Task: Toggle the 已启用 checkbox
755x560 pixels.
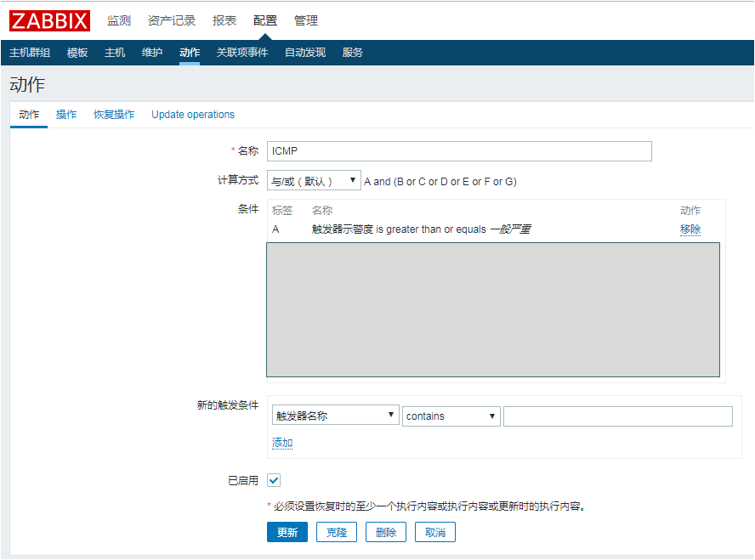Action: pos(274,480)
